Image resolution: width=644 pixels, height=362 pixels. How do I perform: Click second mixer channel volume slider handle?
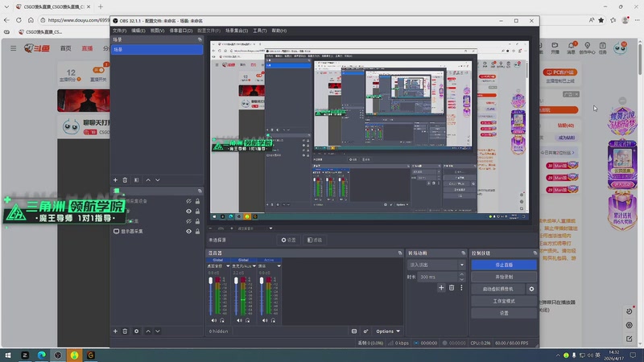236,281
